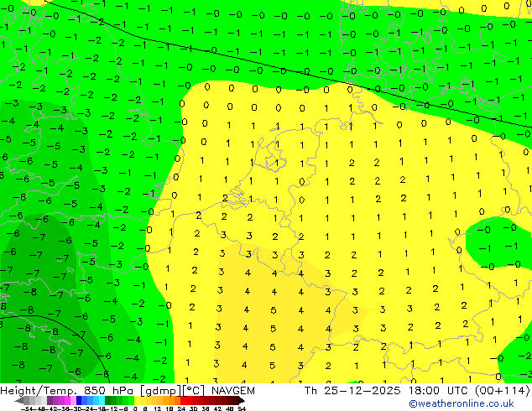532x411 pixels.
Task: Select the dark green legend swatch above -12
Action: (x=107, y=400)
